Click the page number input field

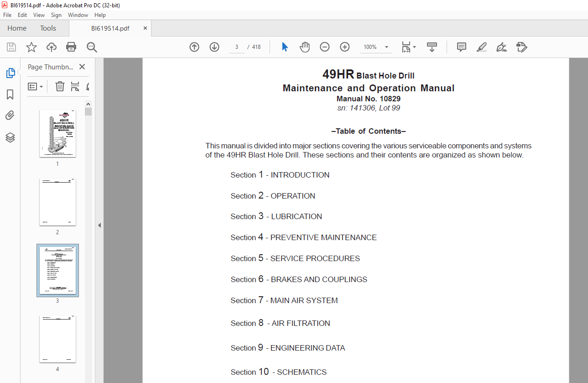click(x=237, y=47)
